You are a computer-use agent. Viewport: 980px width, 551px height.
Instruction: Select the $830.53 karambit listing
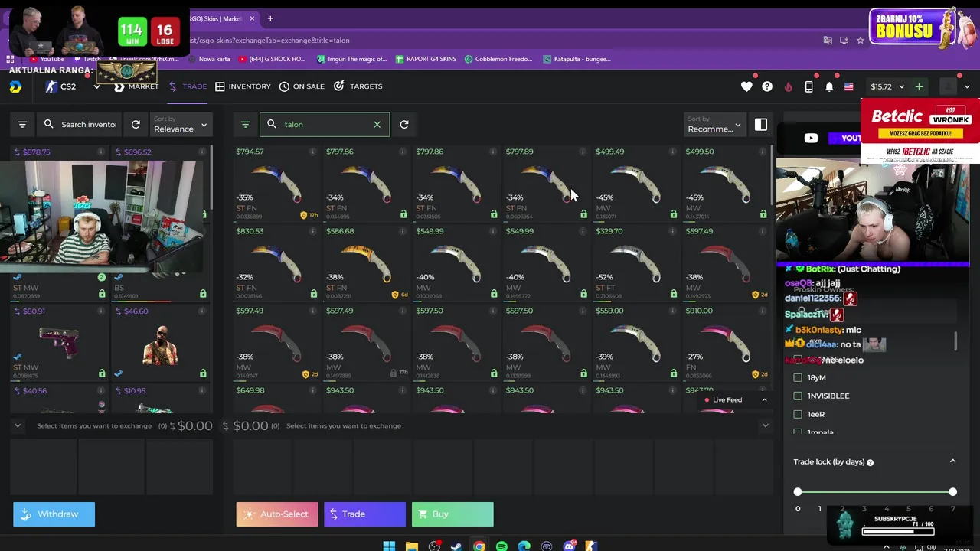click(x=276, y=264)
